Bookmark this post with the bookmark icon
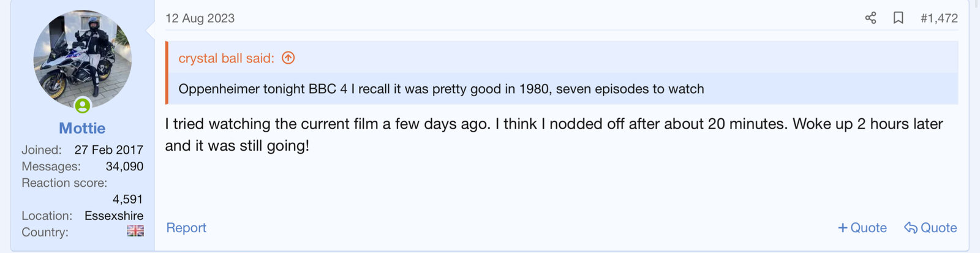The height and width of the screenshot is (253, 980). [898, 18]
